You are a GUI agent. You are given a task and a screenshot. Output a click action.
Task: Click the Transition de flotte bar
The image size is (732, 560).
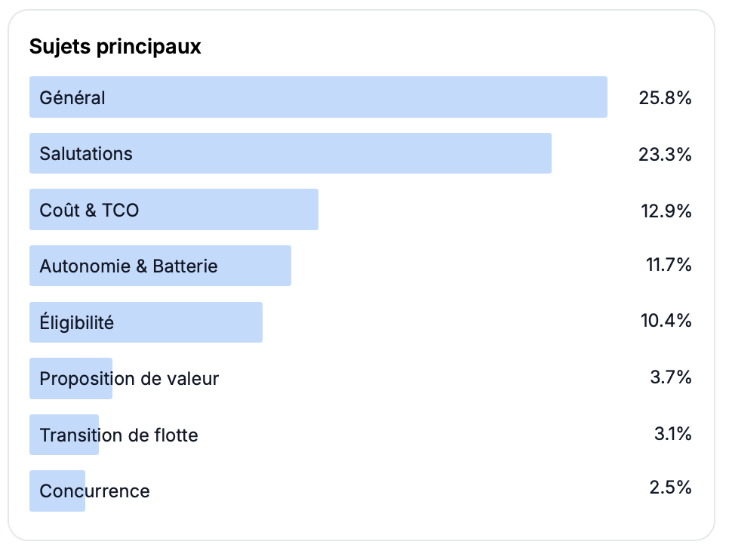(64, 435)
